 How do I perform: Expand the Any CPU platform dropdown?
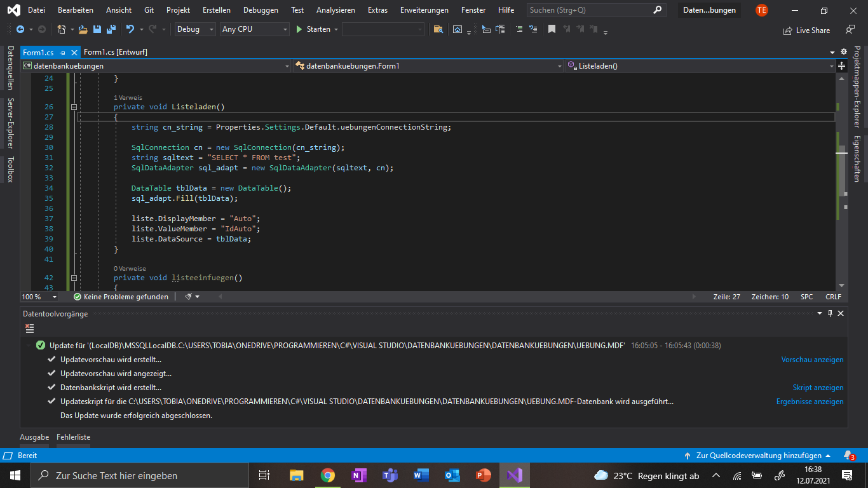click(254, 29)
